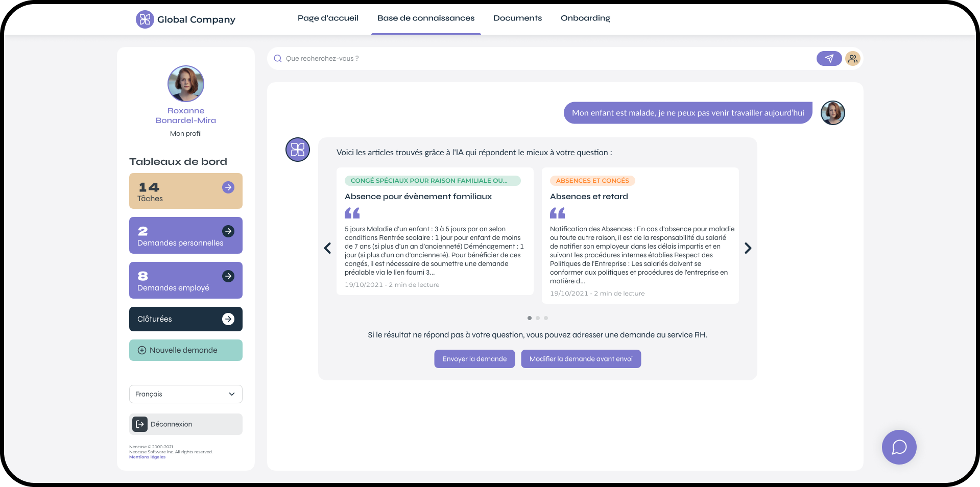Click the Envoyer la demande button
The height and width of the screenshot is (487, 980).
pos(474,359)
